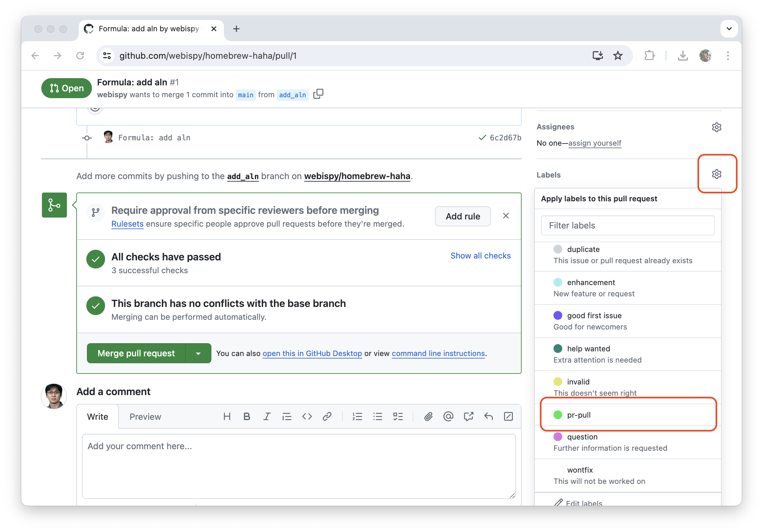Open the webispy/homebrew-haha repository link
The width and height of the screenshot is (763, 532).
[357, 176]
